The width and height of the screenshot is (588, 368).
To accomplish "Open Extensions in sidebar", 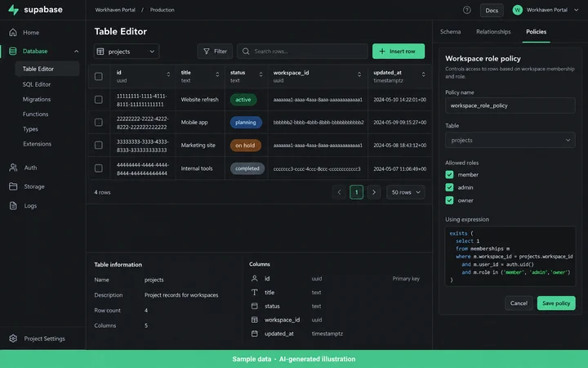I will pos(37,144).
